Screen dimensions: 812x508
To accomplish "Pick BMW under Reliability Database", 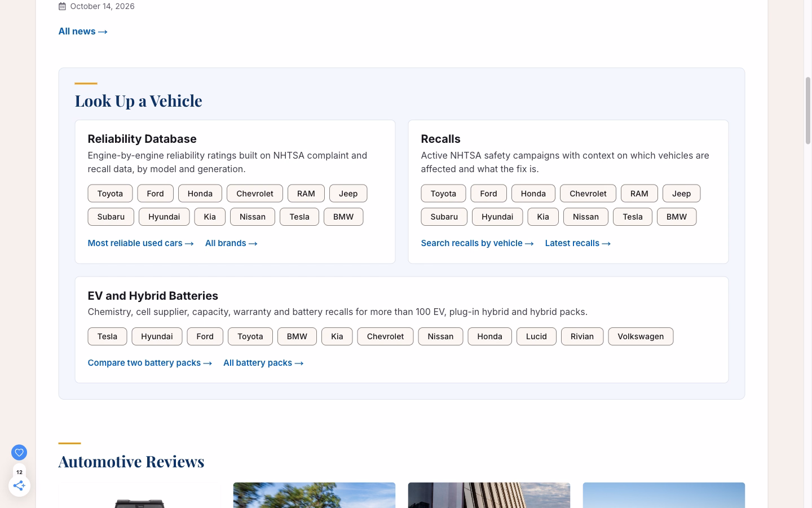I will coord(343,217).
